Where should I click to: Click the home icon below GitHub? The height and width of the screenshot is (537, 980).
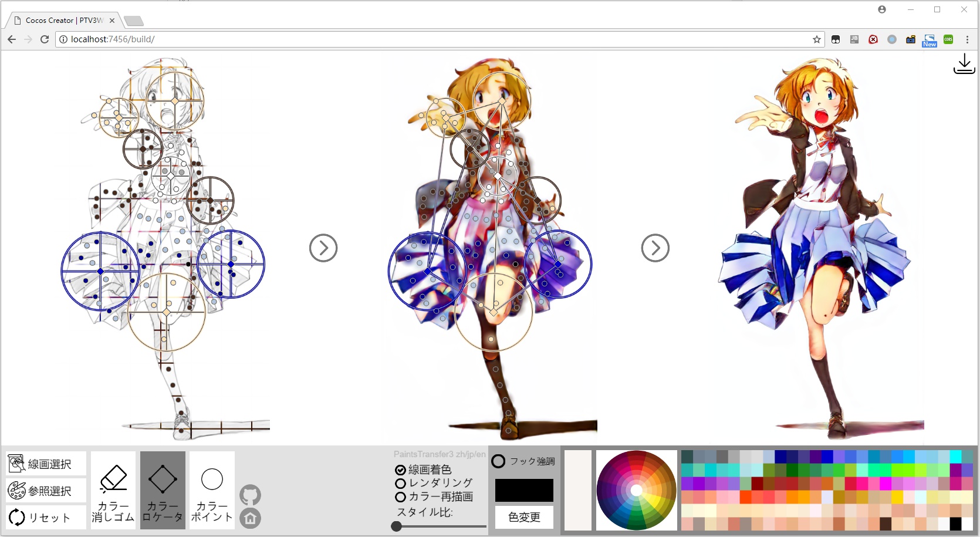click(251, 518)
